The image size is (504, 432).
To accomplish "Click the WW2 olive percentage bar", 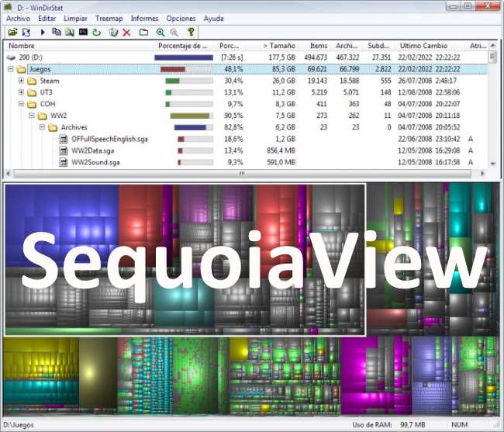I will (x=192, y=116).
